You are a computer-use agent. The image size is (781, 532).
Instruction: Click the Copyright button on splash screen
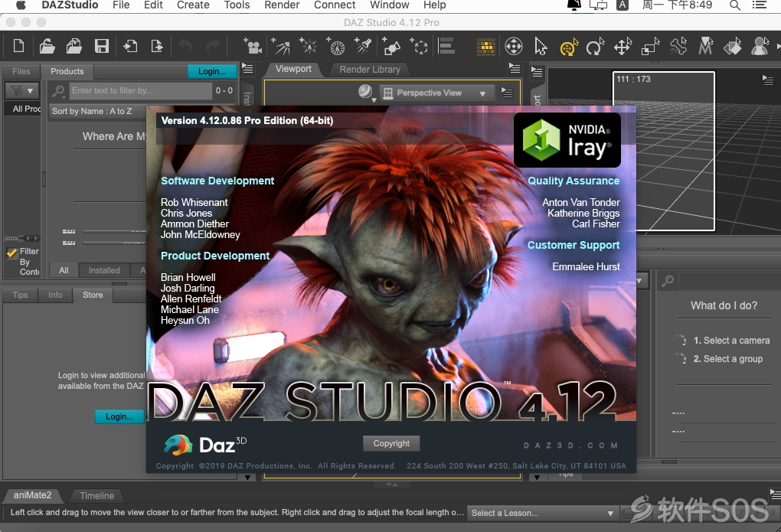[x=391, y=443]
